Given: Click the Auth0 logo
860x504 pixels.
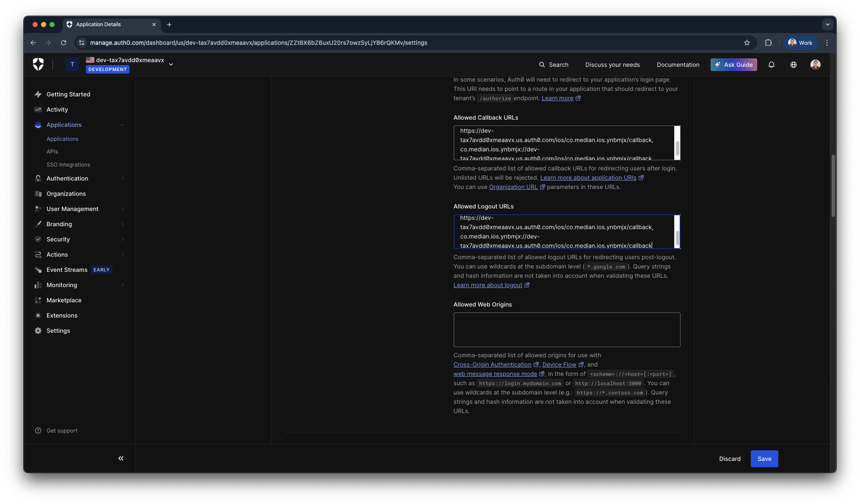Looking at the screenshot, I should pos(38,64).
